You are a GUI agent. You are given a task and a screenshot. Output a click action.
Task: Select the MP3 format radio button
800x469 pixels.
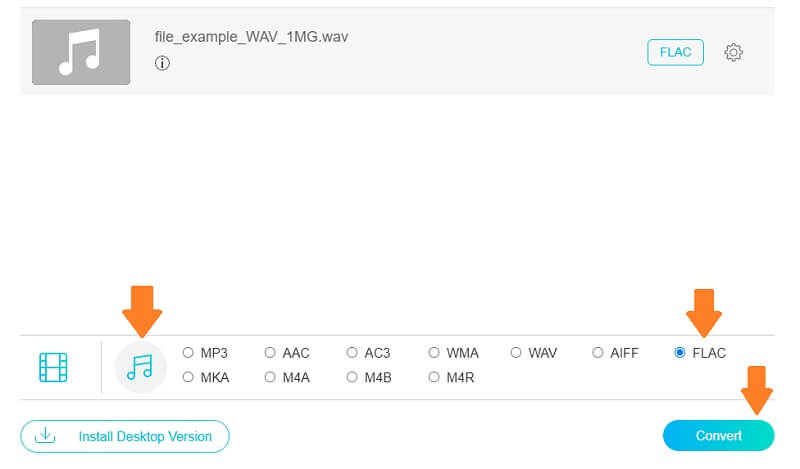(x=188, y=353)
